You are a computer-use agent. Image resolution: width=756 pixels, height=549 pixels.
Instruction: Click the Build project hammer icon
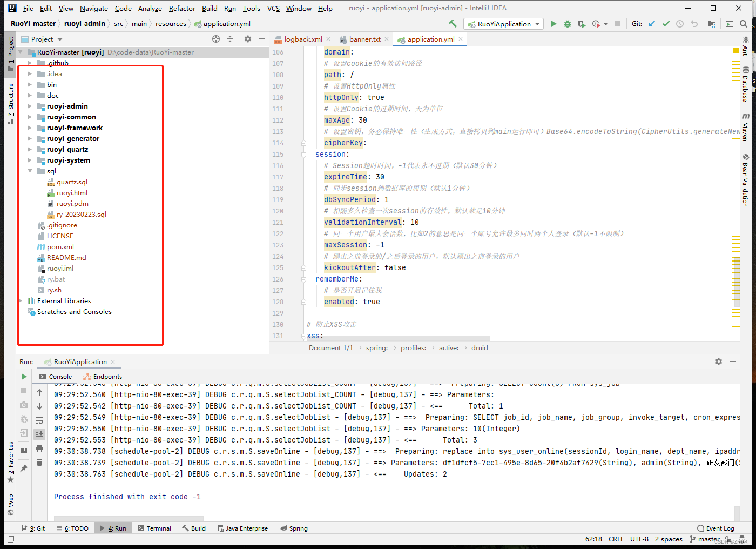click(x=453, y=24)
